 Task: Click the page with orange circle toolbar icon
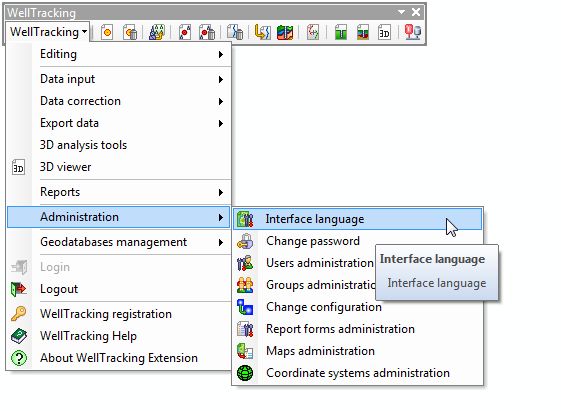tap(107, 33)
